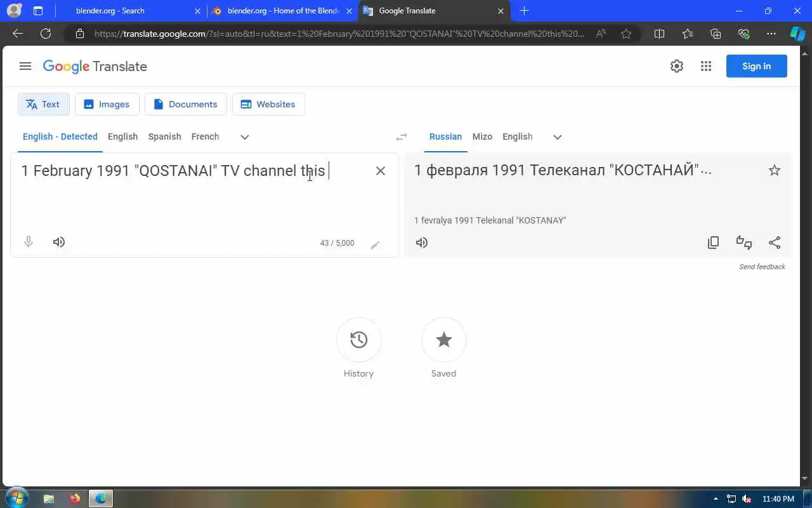
Task: Open the Google apps grid
Action: [706, 66]
